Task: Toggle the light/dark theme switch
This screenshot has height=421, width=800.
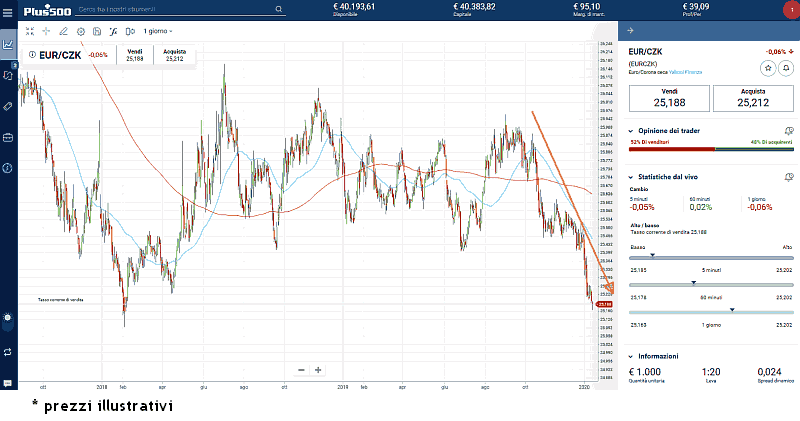Action: [x=8, y=317]
